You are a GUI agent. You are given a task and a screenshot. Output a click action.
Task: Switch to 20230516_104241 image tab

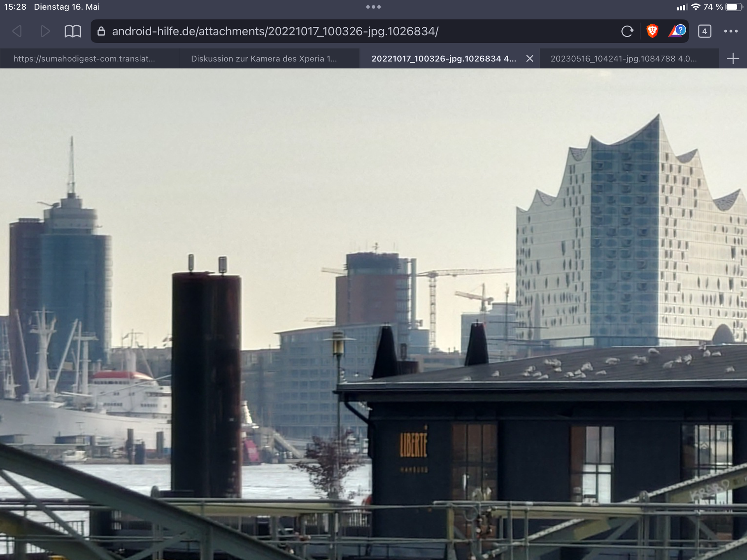(623, 59)
